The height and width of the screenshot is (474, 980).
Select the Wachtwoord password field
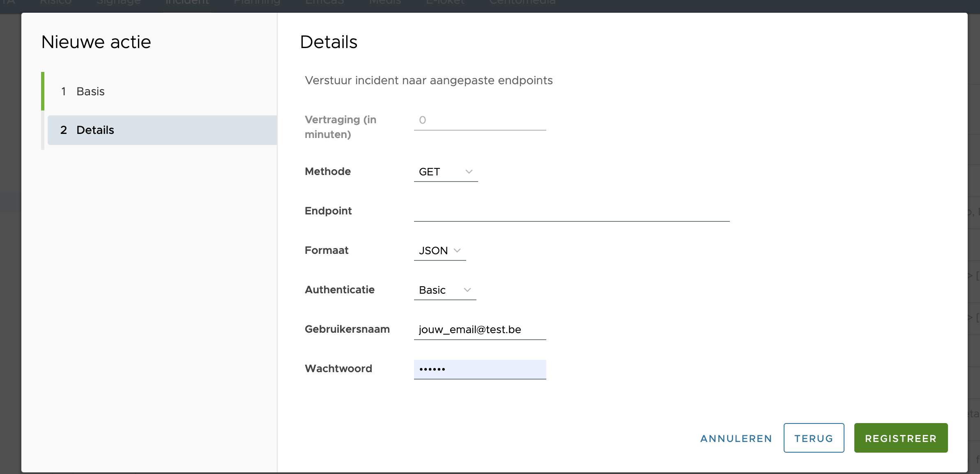coord(479,369)
